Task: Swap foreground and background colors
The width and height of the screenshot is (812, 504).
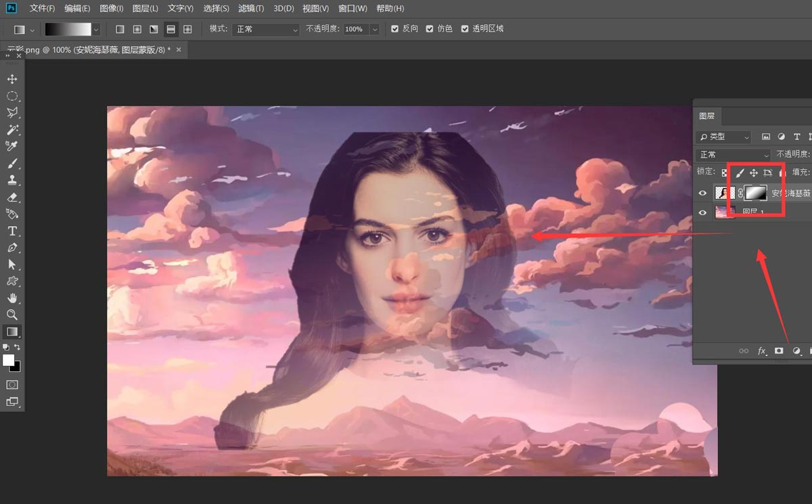Action: point(18,347)
